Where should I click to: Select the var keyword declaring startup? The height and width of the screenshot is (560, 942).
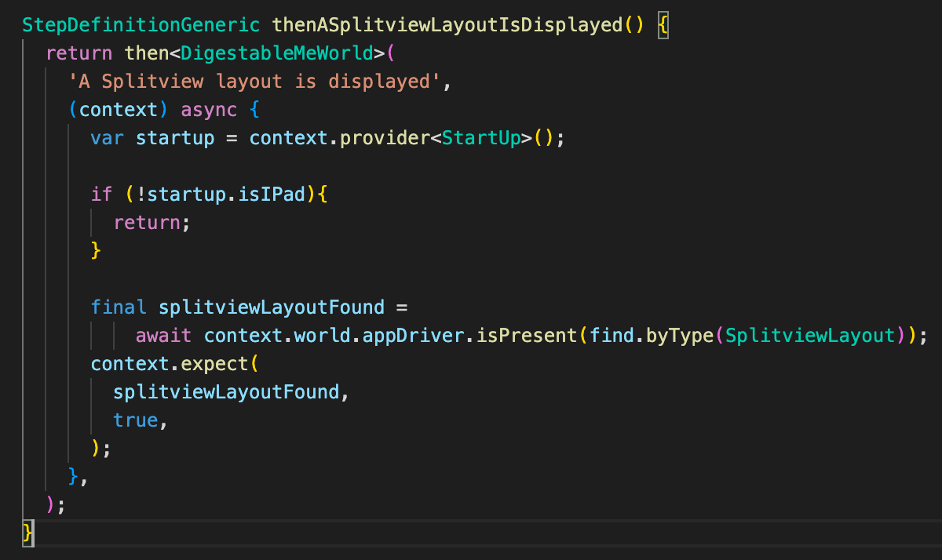point(107,137)
